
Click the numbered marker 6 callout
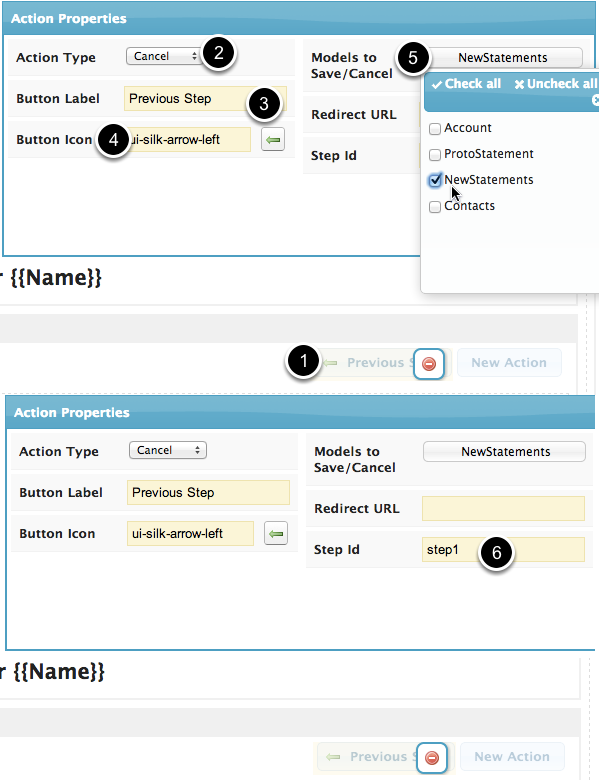(496, 553)
